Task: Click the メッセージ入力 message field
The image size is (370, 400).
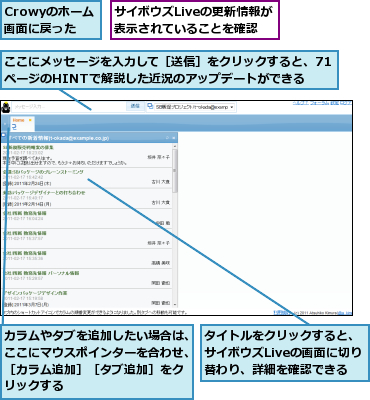Action: tap(68, 107)
